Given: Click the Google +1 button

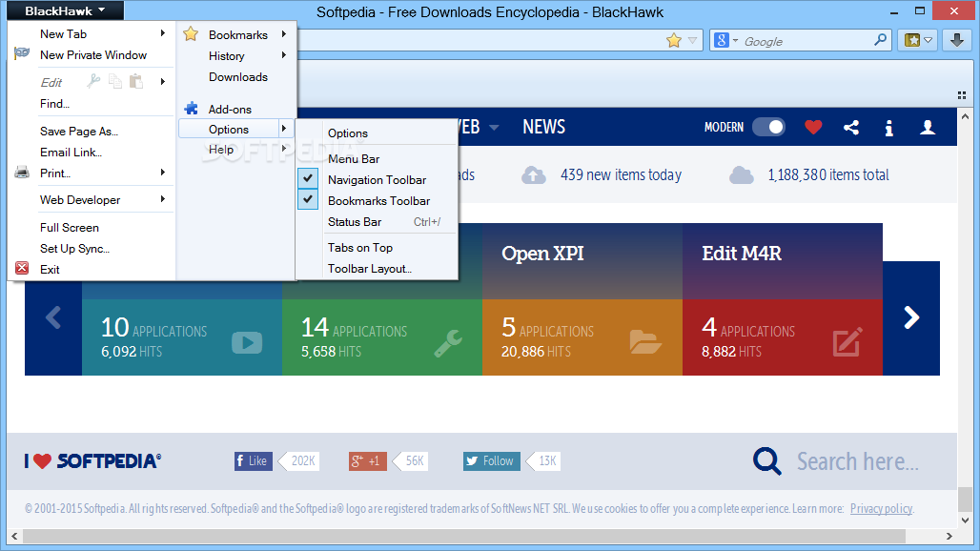Looking at the screenshot, I should click(368, 461).
